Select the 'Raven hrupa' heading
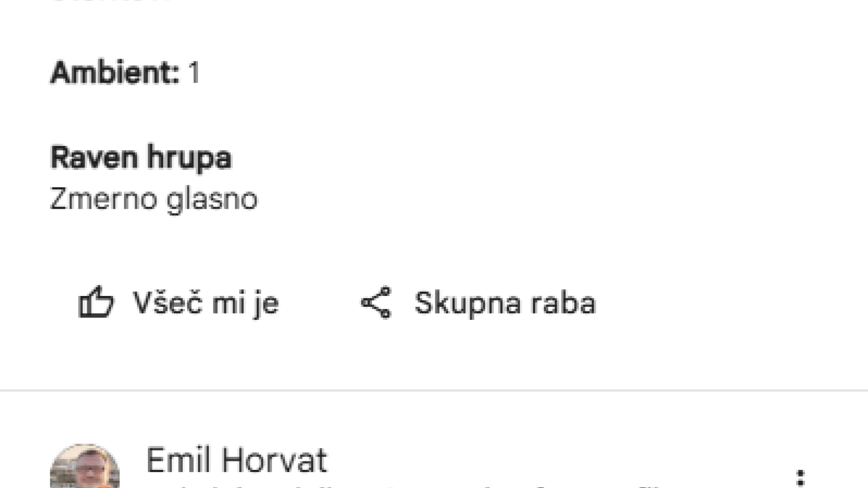 (x=141, y=158)
